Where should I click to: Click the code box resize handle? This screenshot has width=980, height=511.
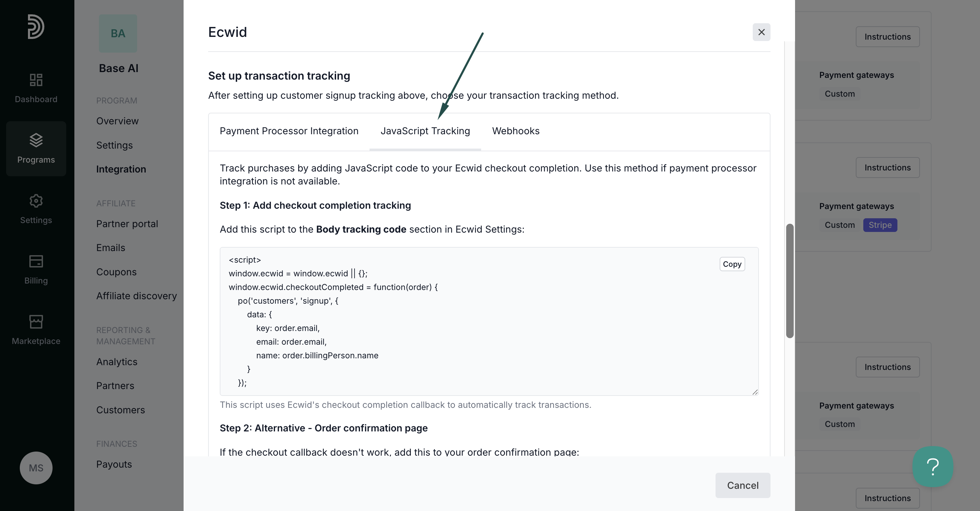pyautogui.click(x=755, y=392)
